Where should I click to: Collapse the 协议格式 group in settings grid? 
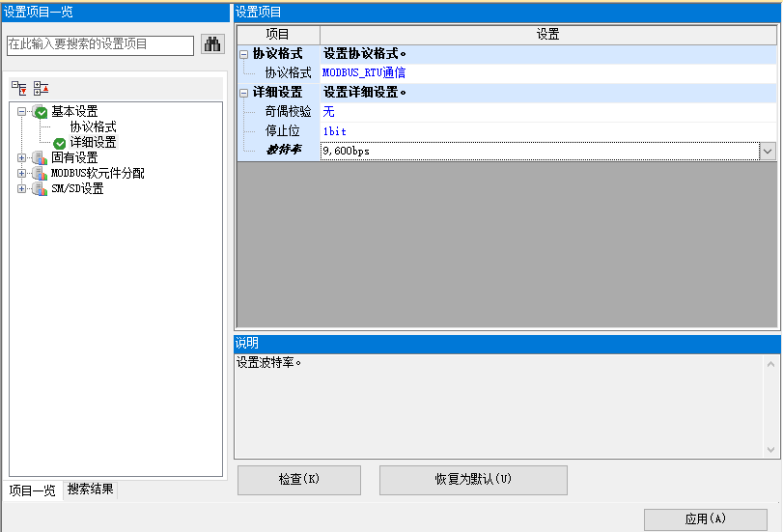tap(243, 54)
